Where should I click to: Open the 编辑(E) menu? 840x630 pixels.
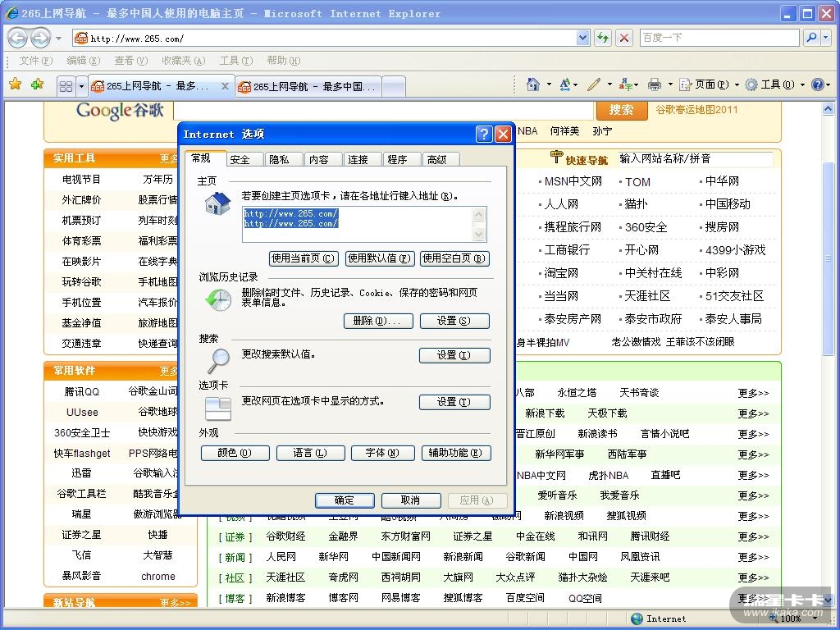[x=83, y=61]
